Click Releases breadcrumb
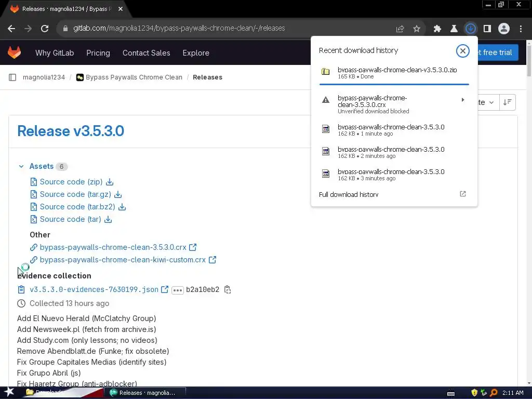 point(208,77)
